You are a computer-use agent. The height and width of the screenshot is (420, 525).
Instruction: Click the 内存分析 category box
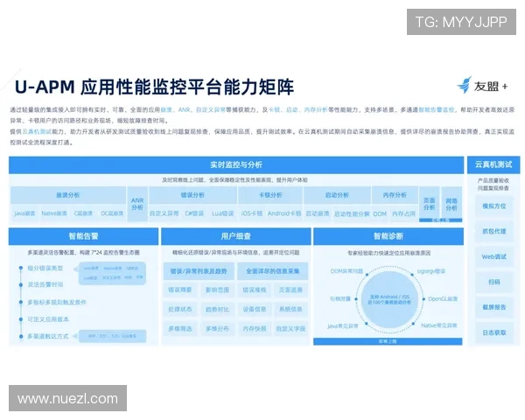(x=395, y=195)
